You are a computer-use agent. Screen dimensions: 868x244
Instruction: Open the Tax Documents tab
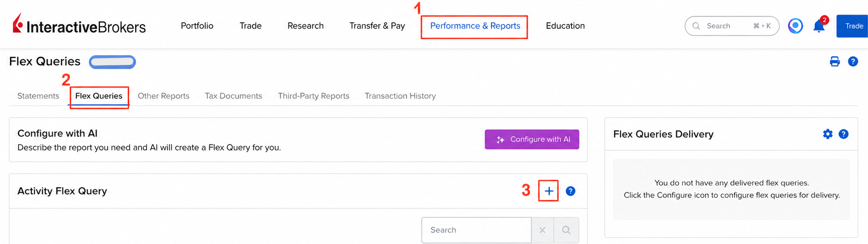coord(234,96)
